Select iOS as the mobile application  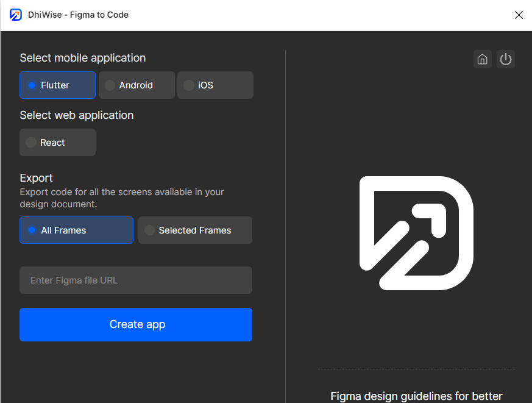pyautogui.click(x=215, y=85)
